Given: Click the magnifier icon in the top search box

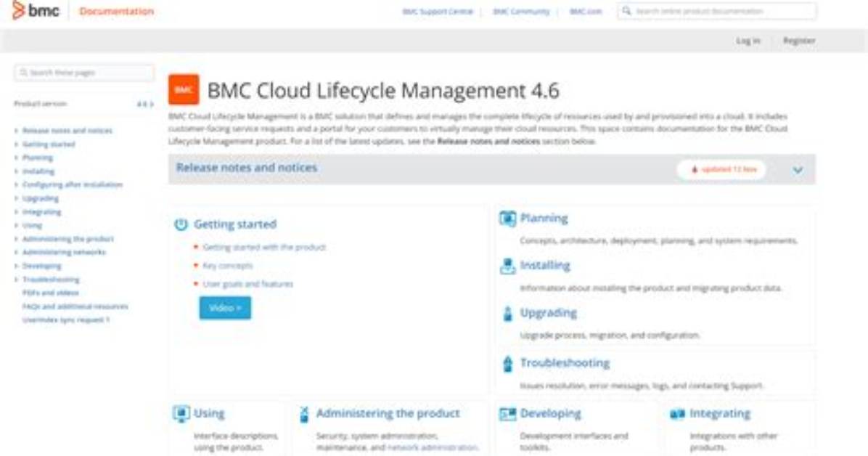Looking at the screenshot, I should tap(626, 11).
